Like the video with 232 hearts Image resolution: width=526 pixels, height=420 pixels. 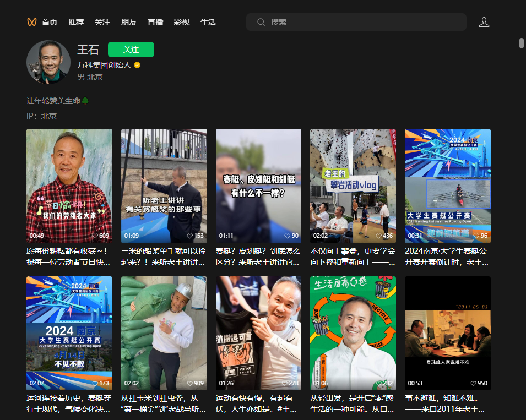[x=379, y=384]
